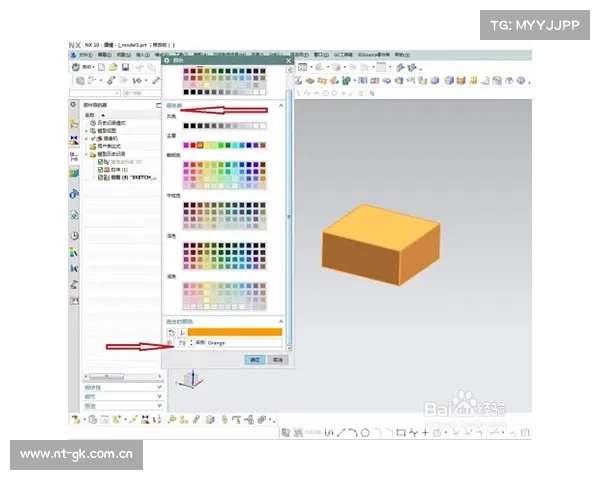Pick the orange swatch in the primary color row
The height and width of the screenshot is (480, 600).
200,145
